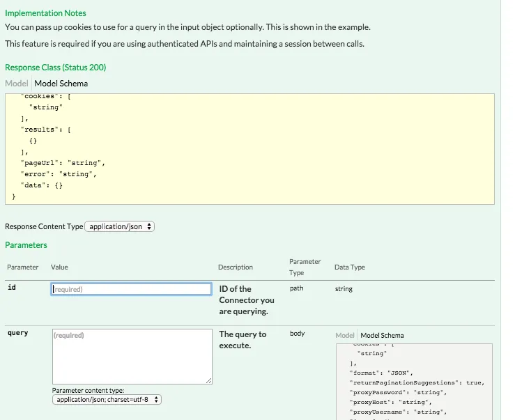Click the query text area resize handle
Viewport: 515px width, 420px height.
pyautogui.click(x=208, y=380)
